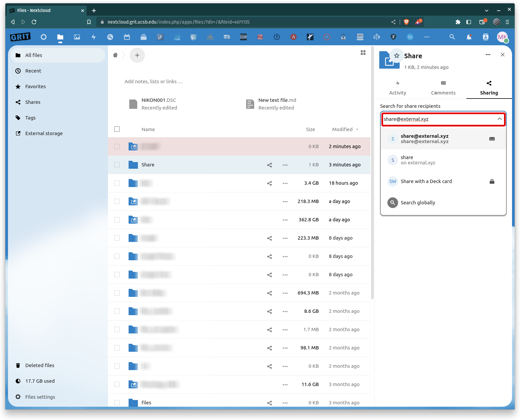Image resolution: width=520 pixels, height=420 pixels.
Task: Open the new file plus button
Action: (137, 55)
